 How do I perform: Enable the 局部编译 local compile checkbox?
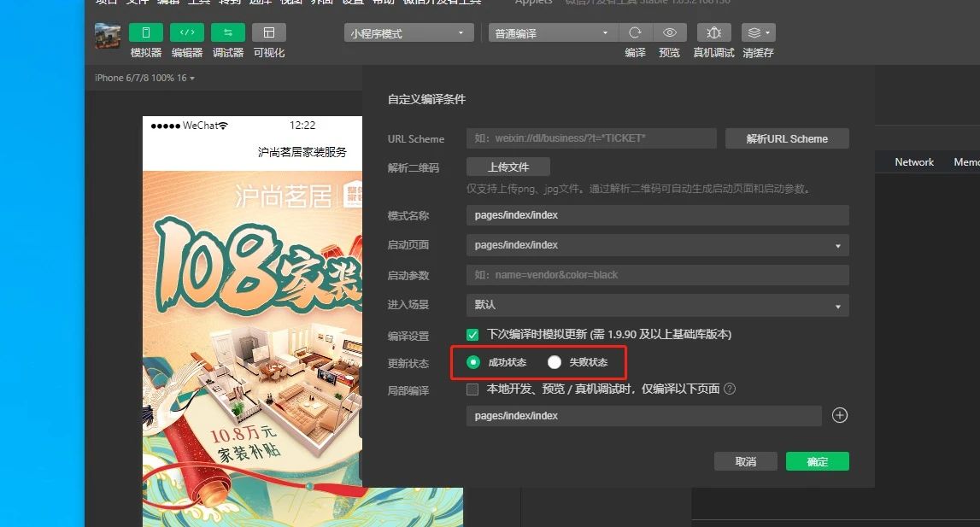click(x=472, y=389)
